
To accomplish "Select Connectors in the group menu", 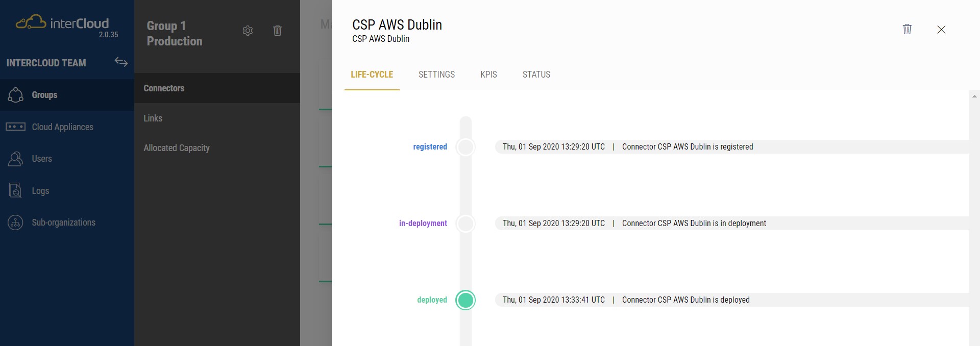I will click(x=164, y=88).
